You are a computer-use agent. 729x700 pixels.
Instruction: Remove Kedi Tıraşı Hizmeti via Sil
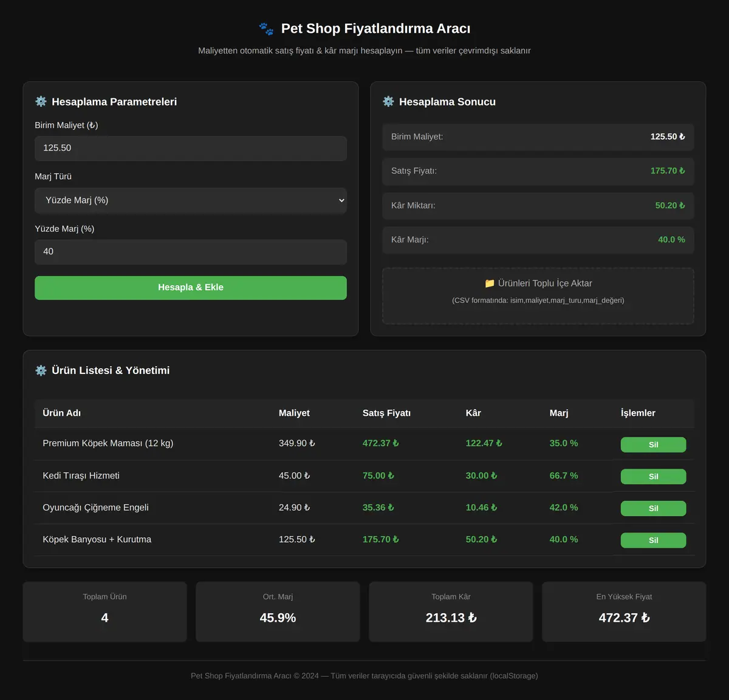tap(653, 477)
